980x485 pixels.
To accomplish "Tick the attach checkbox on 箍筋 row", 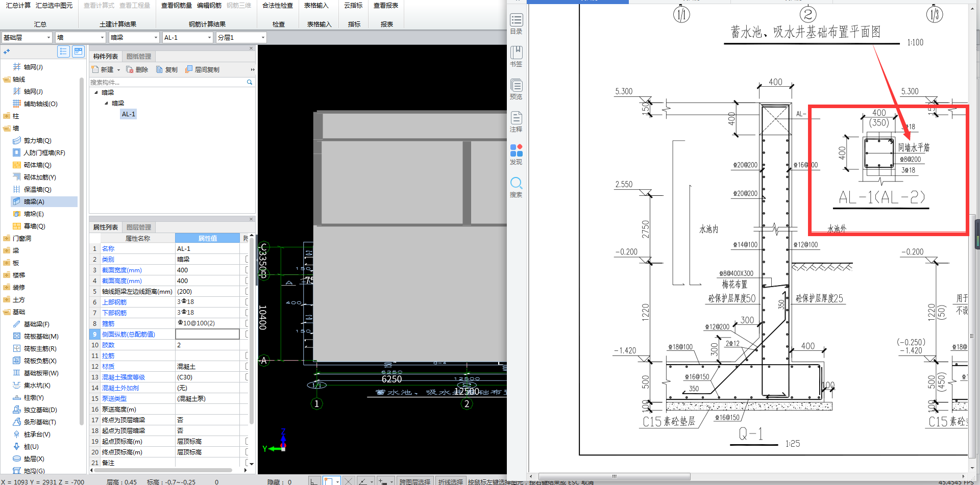I will (x=246, y=323).
